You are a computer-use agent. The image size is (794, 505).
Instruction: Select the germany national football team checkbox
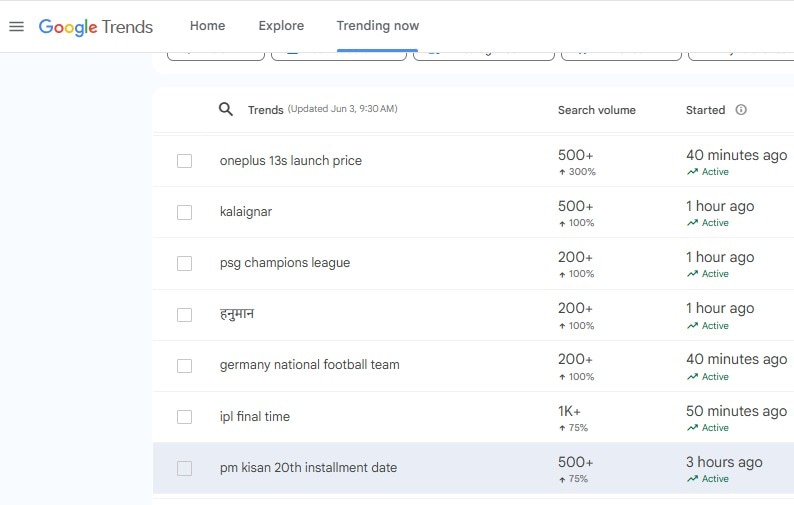tap(184, 366)
